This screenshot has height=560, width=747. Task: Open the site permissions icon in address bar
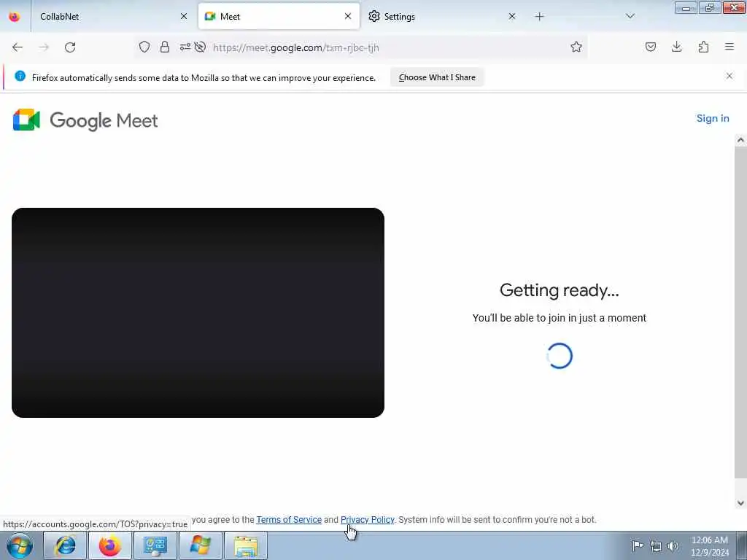[x=185, y=47]
